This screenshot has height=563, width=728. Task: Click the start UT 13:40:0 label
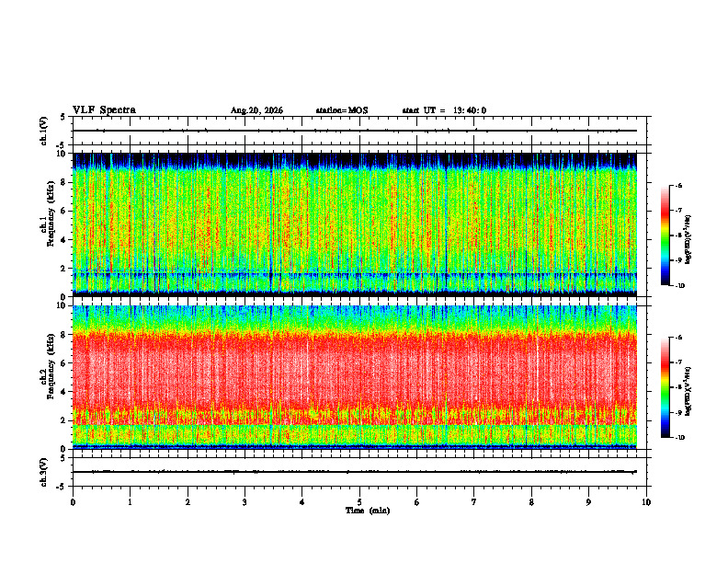pyautogui.click(x=444, y=110)
